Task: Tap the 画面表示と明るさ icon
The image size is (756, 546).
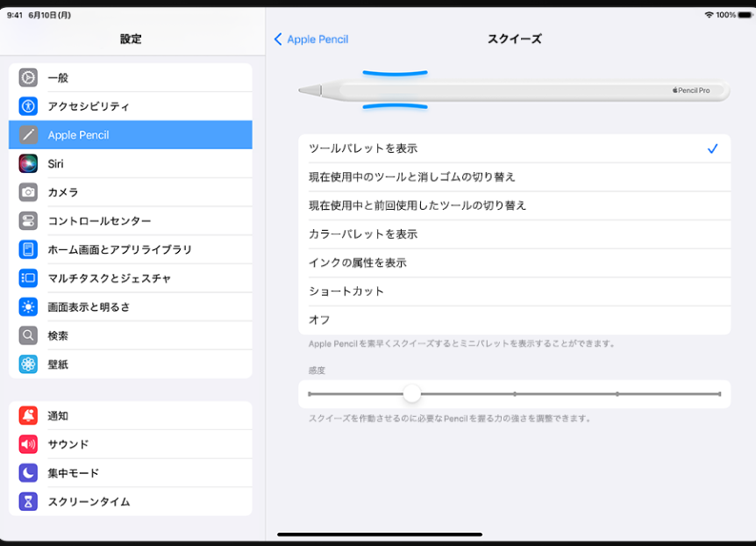Action: coord(28,306)
